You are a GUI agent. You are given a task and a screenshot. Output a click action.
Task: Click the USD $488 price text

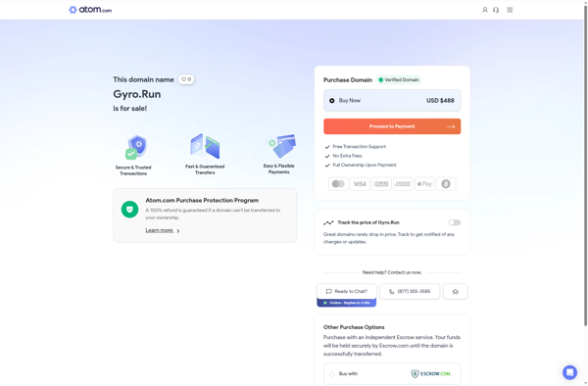(x=440, y=101)
